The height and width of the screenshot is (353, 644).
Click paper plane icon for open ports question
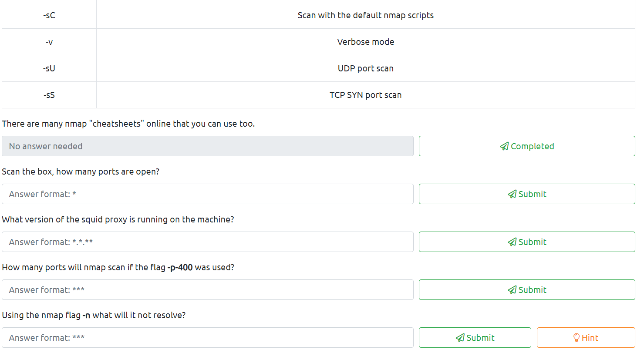[x=512, y=194]
